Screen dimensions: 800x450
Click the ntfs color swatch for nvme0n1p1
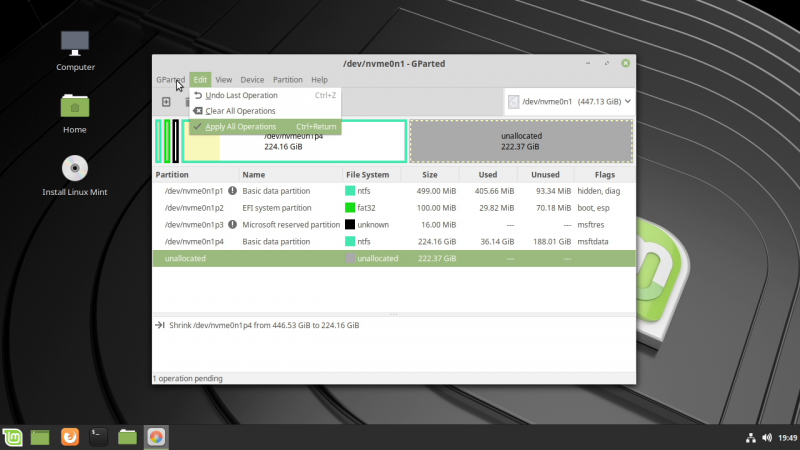click(x=350, y=191)
